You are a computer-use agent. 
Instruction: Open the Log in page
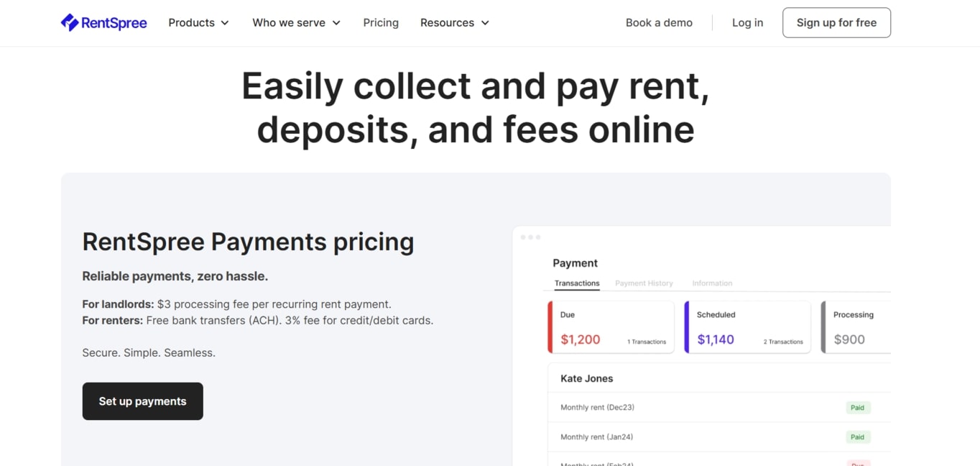pos(747,23)
